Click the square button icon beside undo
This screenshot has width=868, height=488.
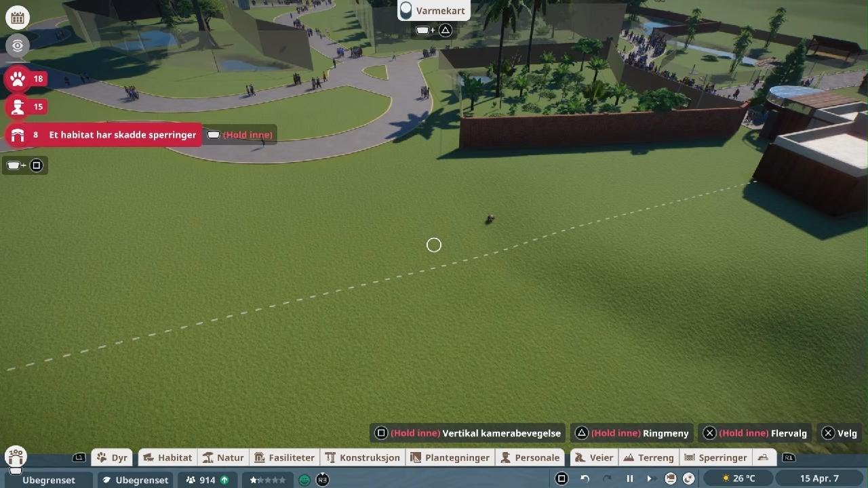pos(561,479)
